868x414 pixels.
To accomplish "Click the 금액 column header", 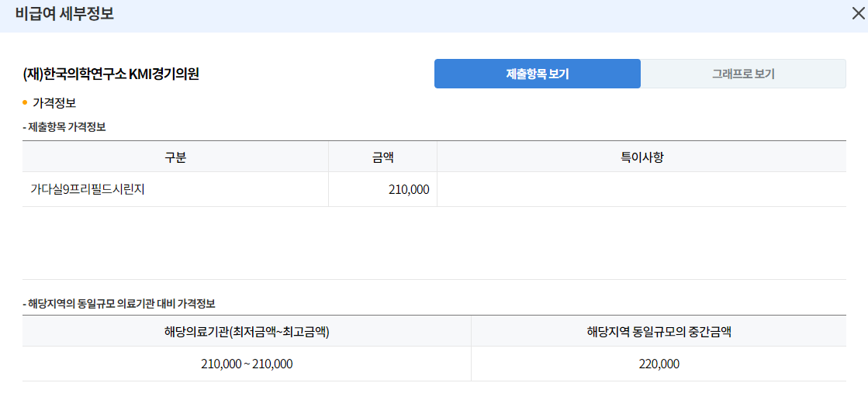I will point(382,157).
